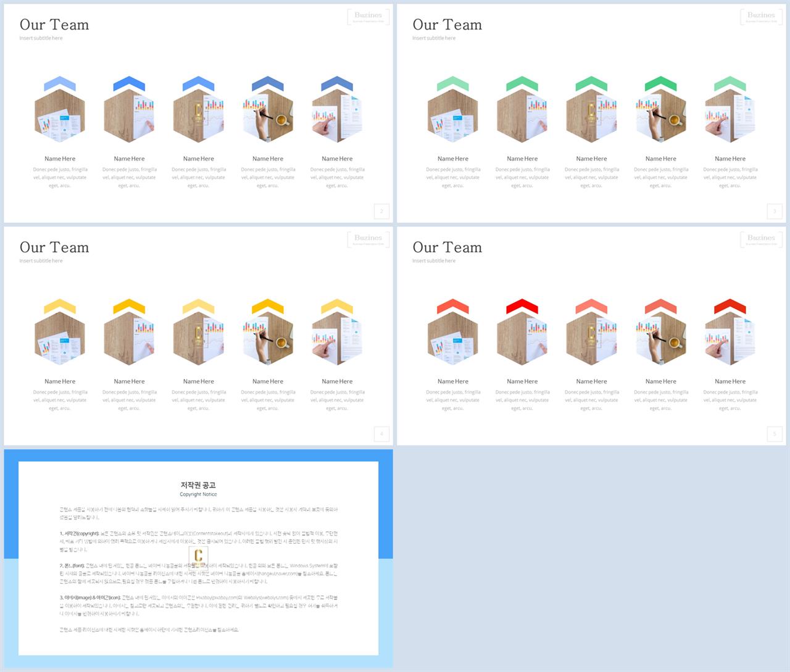Select the pen-and-coffee hexagon photo on yellow slide

(x=268, y=338)
